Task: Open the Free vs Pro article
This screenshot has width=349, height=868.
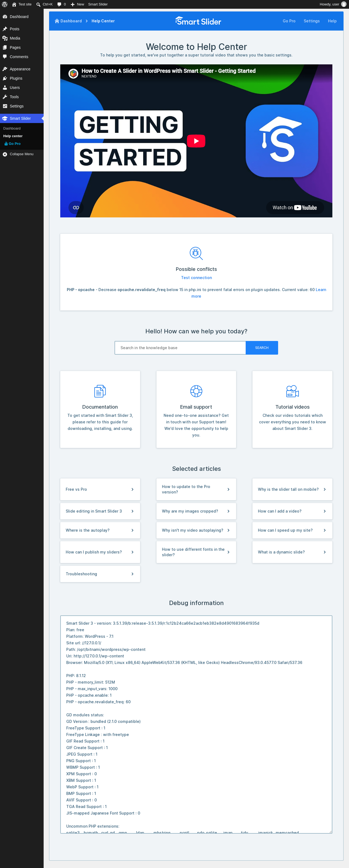Action: pyautogui.click(x=100, y=489)
